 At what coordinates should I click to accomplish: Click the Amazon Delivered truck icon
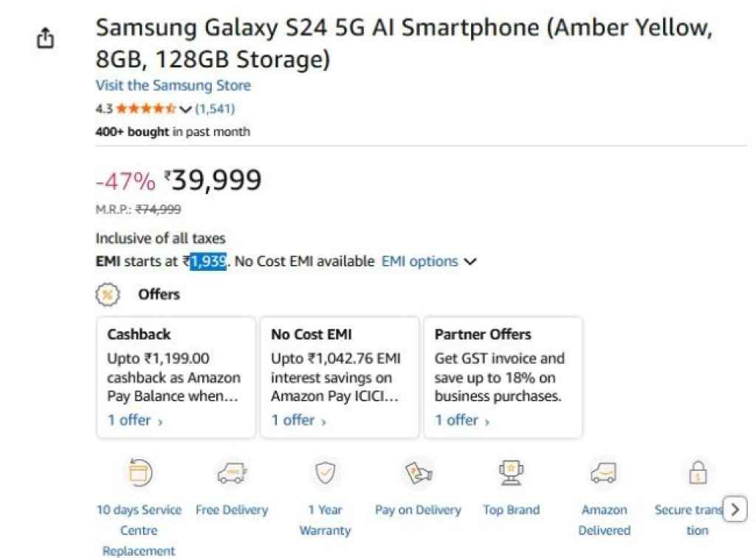pyautogui.click(x=604, y=473)
